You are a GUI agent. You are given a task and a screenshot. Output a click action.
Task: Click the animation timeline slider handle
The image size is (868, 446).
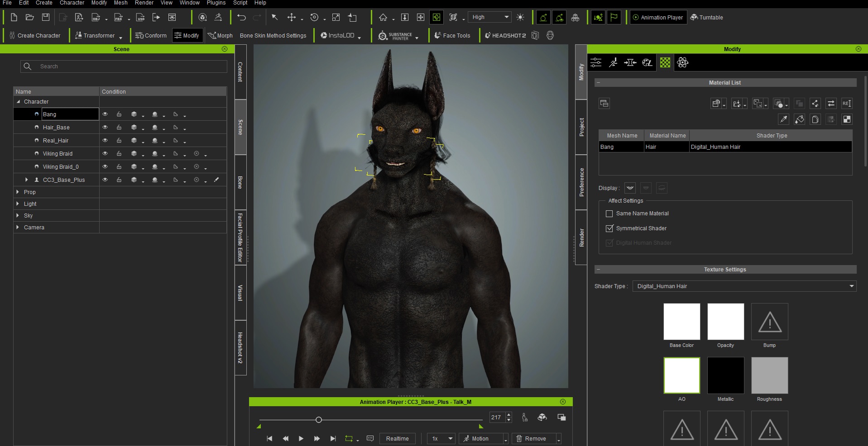point(319,420)
